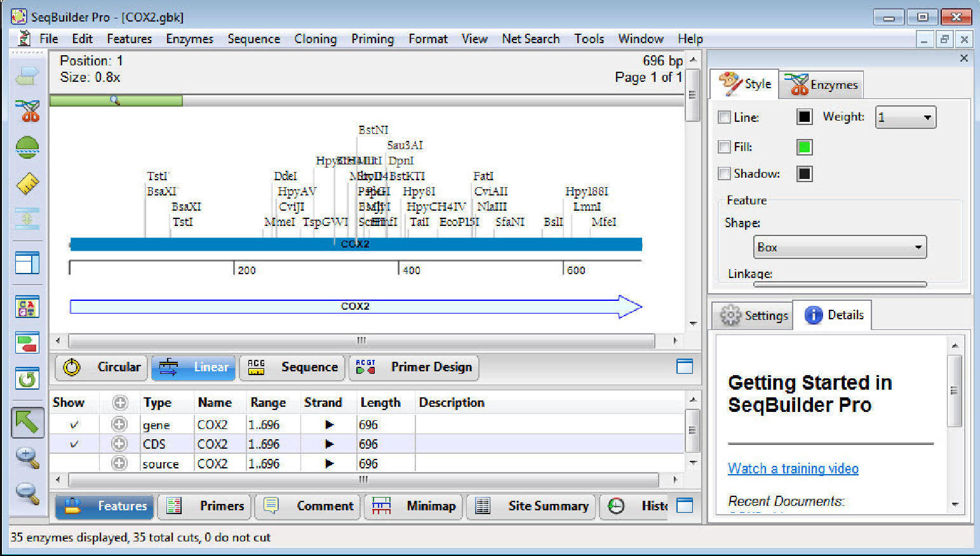Enable the Shadow checkbox

click(724, 173)
